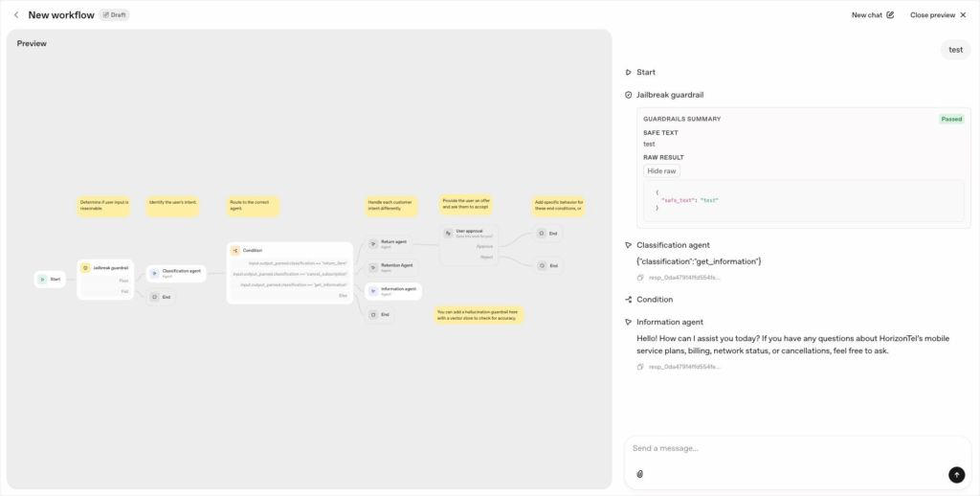Close the preview panel
The width and height of the screenshot is (980, 496).
pos(937,15)
